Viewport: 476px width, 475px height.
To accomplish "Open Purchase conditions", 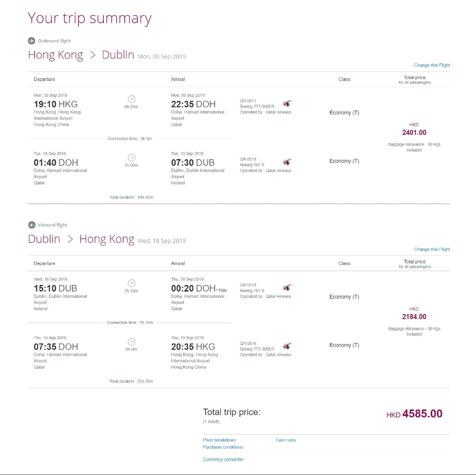I will click(x=223, y=447).
